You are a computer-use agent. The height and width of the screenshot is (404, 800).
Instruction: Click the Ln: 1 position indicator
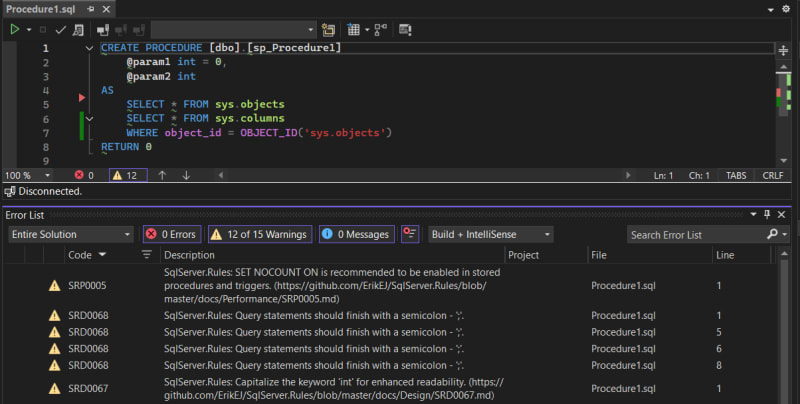[663, 175]
